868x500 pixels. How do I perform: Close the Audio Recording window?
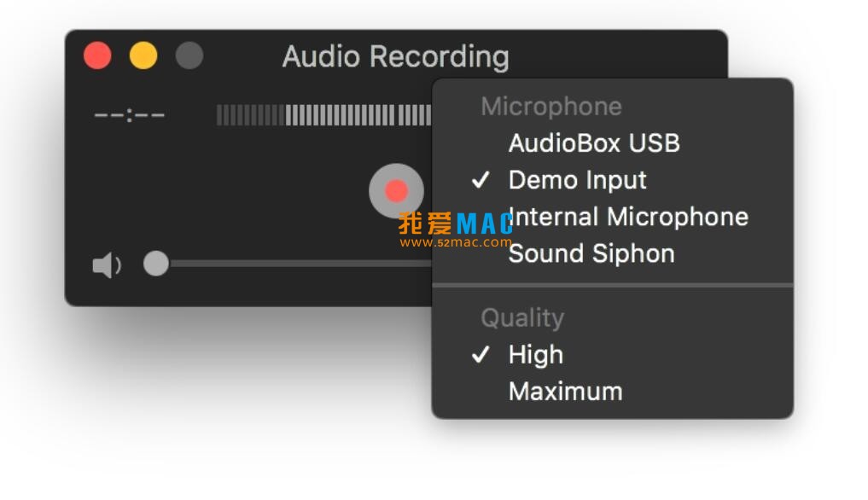[x=97, y=56]
